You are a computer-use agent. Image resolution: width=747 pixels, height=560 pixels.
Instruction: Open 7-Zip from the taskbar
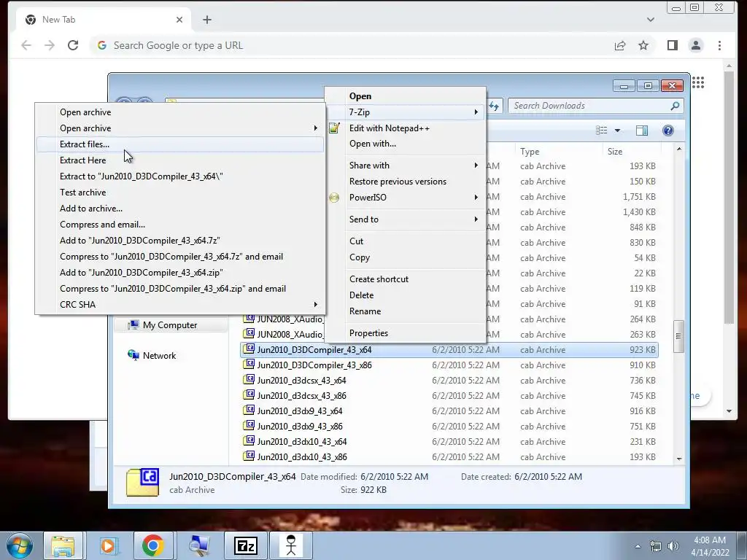pyautogui.click(x=246, y=545)
